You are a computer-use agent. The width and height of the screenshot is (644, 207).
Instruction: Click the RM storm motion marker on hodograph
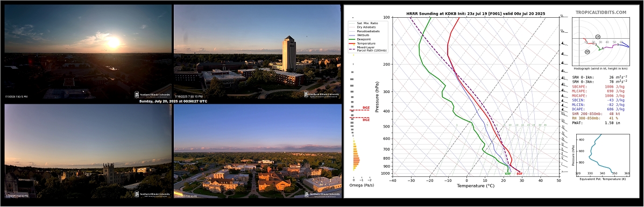pos(588,52)
